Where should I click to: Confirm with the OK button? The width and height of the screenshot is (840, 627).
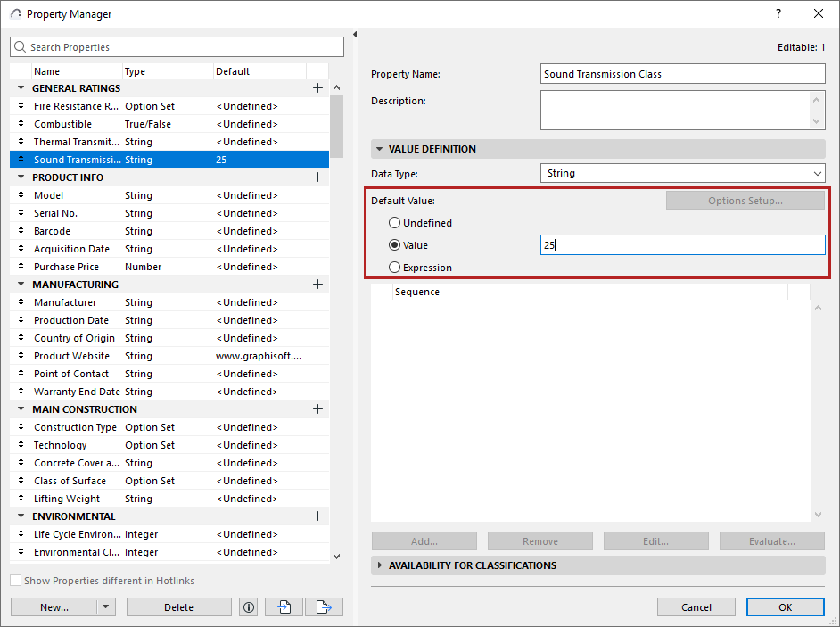click(x=786, y=607)
